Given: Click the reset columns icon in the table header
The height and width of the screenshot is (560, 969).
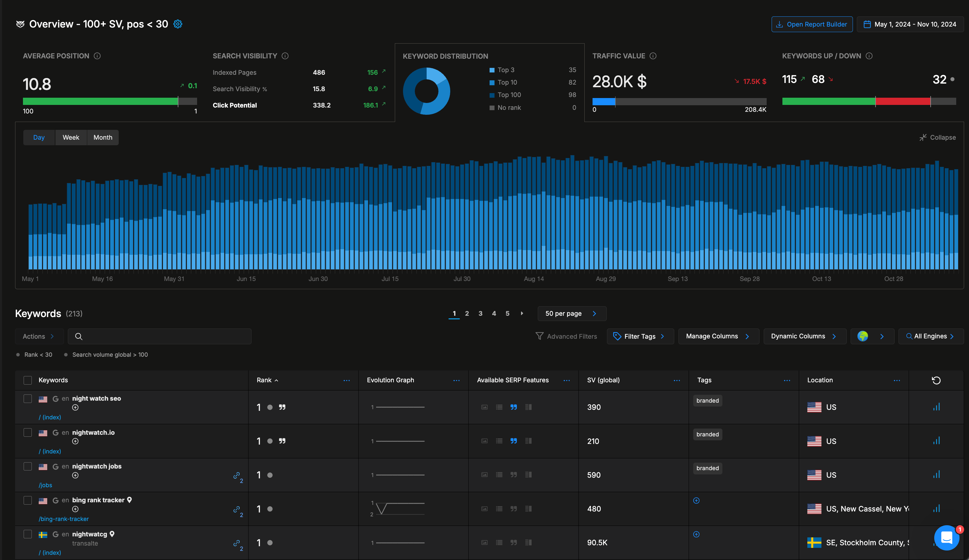Looking at the screenshot, I should tap(936, 380).
